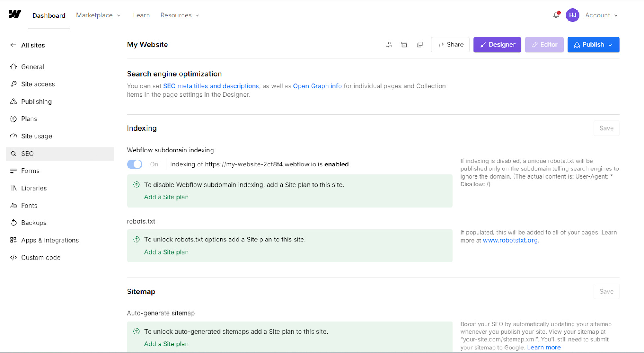The width and height of the screenshot is (644, 353).
Task: Click Auto-generate sitemap label
Action: (x=161, y=313)
